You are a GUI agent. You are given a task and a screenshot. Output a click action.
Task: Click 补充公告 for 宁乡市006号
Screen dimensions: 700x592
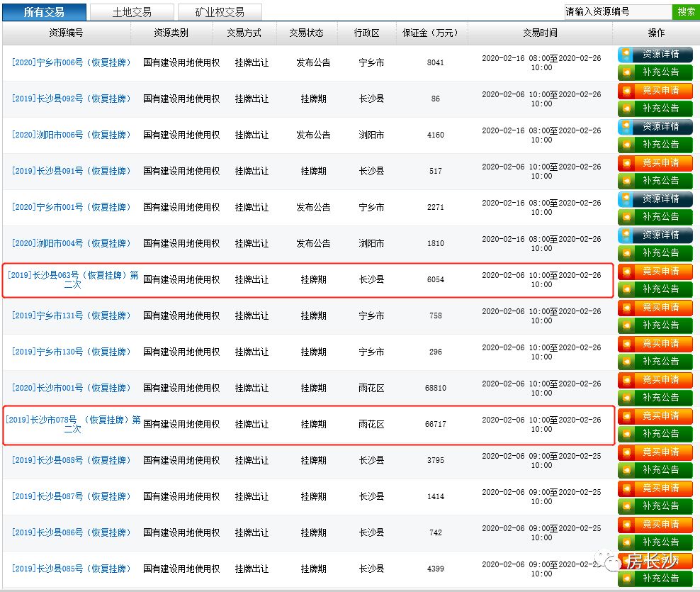[x=655, y=72]
